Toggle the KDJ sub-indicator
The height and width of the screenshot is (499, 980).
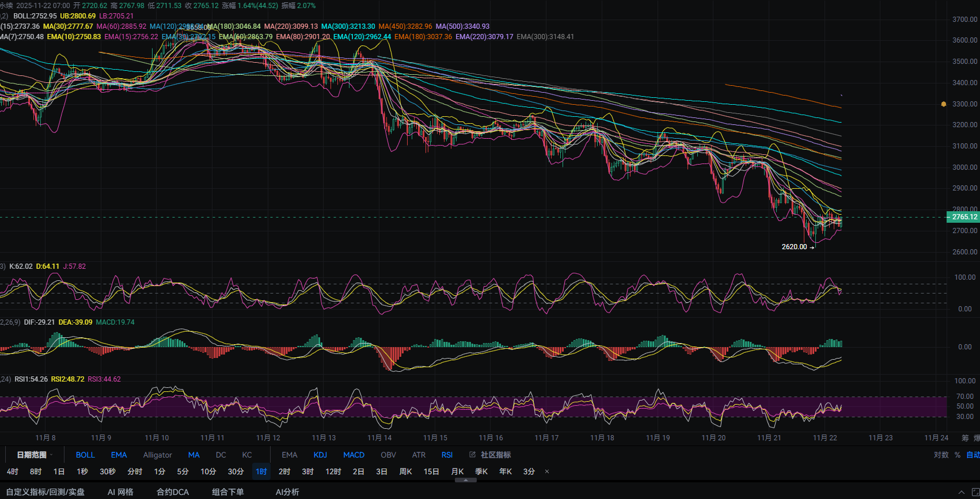[320, 455]
